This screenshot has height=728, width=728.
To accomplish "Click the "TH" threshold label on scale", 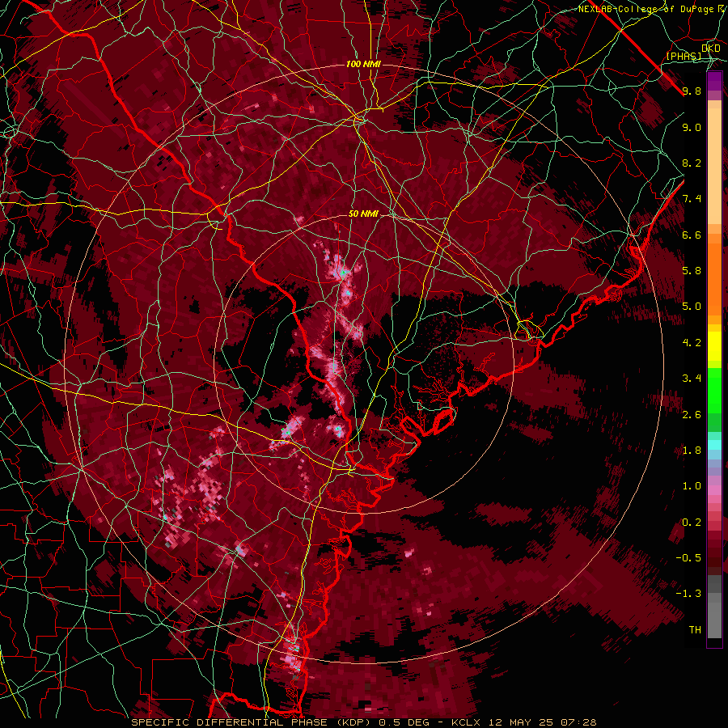I will point(695,630).
